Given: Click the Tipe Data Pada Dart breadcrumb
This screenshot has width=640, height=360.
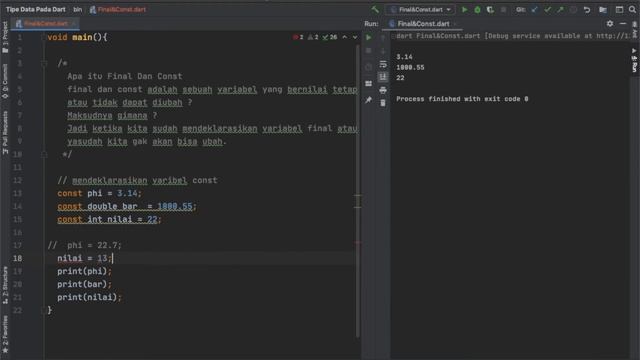Looking at the screenshot, I should tap(36, 9).
